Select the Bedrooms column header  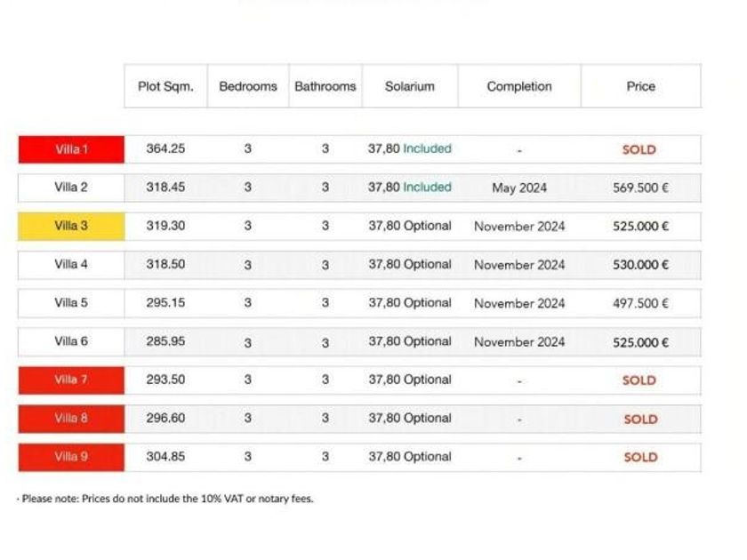coord(248,86)
